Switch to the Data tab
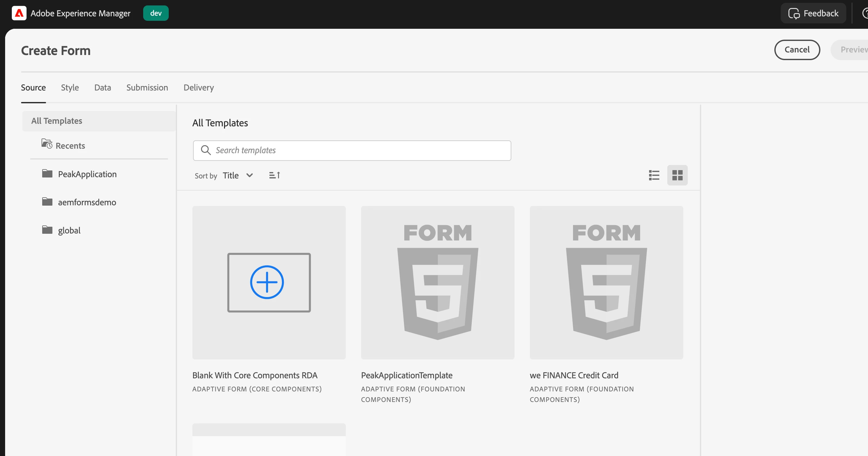Screen dimensions: 868x456 pyautogui.click(x=103, y=88)
